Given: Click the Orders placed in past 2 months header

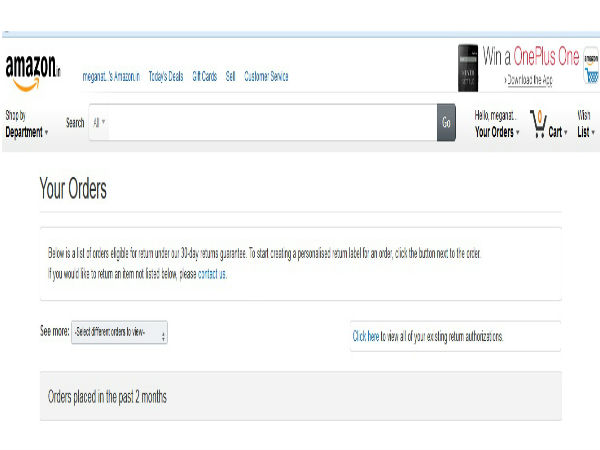Looking at the screenshot, I should (x=108, y=397).
